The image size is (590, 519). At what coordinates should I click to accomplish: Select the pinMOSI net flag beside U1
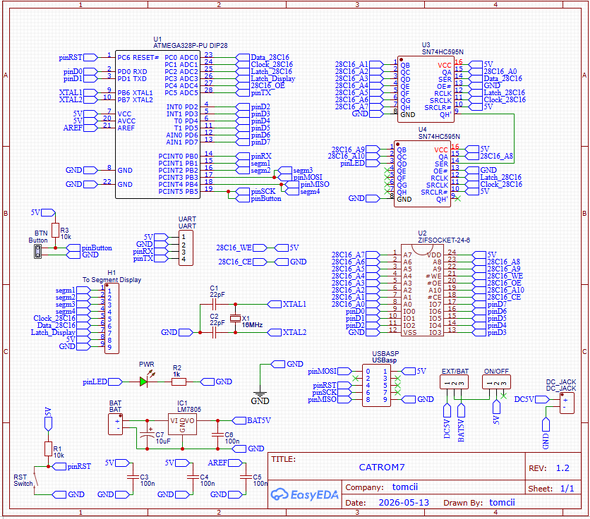(300, 177)
